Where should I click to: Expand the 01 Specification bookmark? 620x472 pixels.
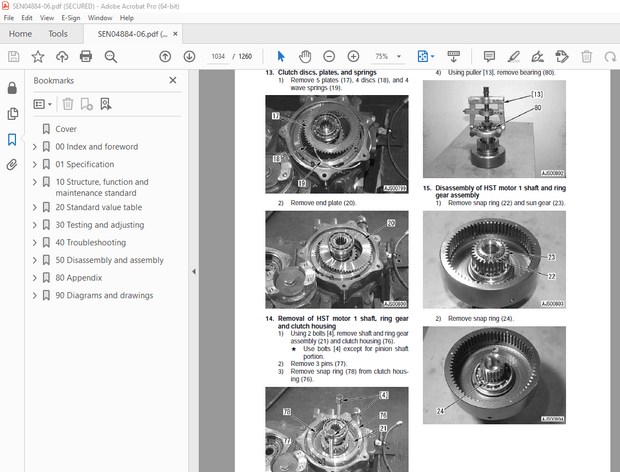click(x=35, y=164)
